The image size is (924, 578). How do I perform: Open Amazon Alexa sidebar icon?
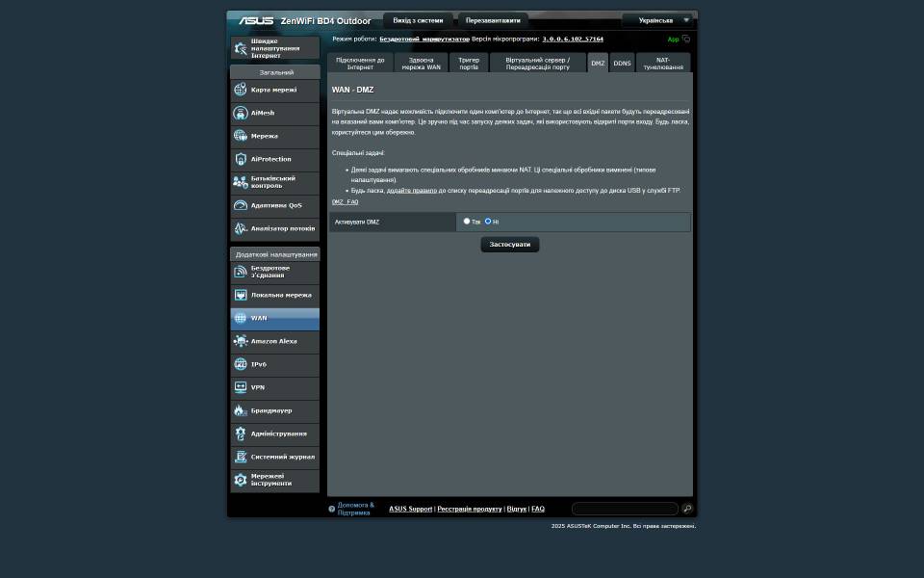(x=241, y=341)
